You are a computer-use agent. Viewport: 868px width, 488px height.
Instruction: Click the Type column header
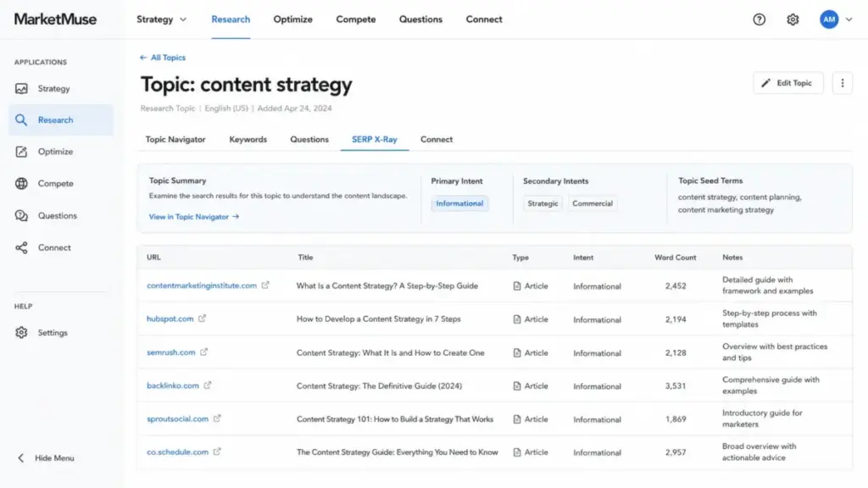520,258
